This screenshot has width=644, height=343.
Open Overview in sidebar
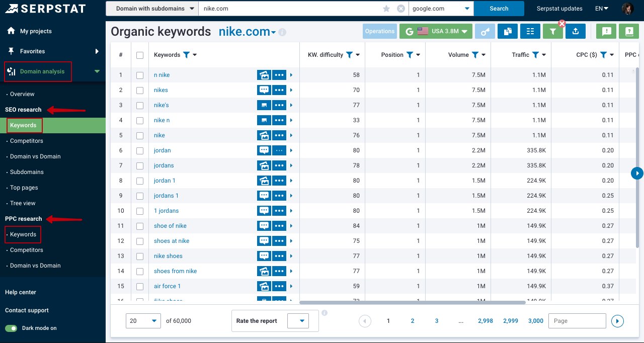pos(22,94)
